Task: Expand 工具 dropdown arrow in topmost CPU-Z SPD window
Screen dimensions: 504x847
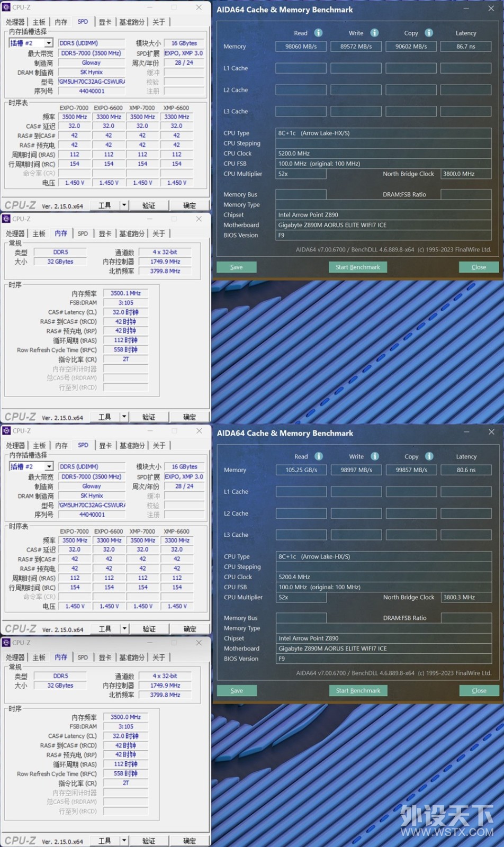Action: click(x=124, y=205)
